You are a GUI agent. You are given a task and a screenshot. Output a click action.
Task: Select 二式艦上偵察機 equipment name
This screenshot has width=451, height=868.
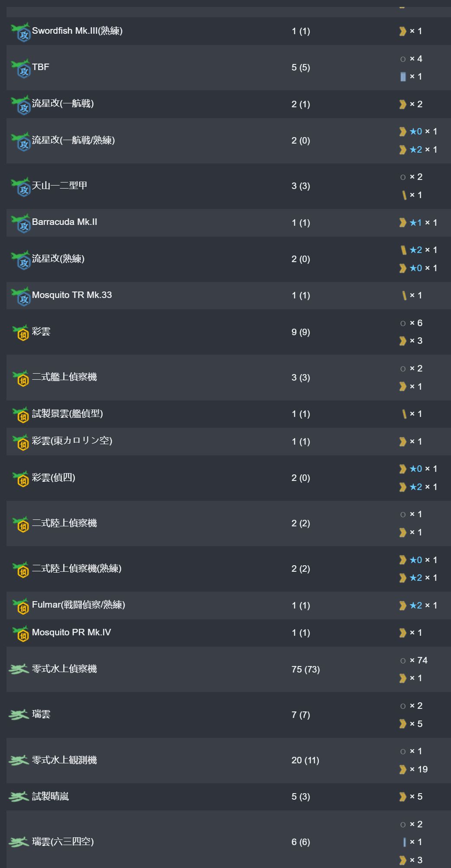(x=64, y=377)
